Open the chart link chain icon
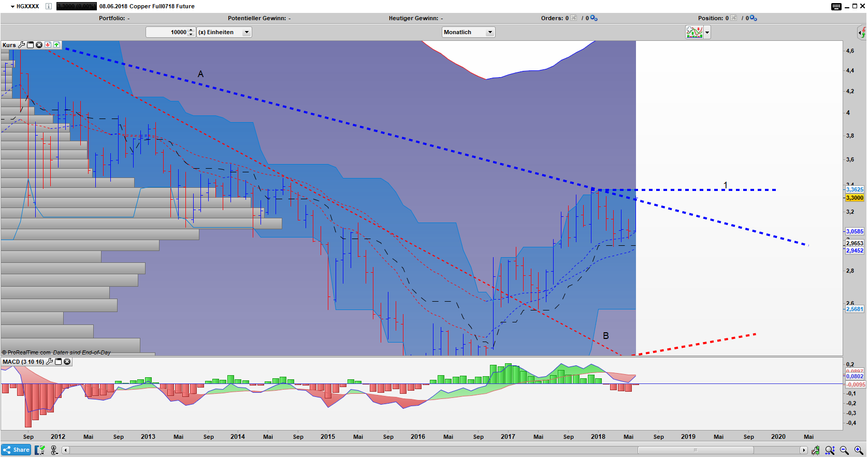The height and width of the screenshot is (459, 868). point(54,450)
